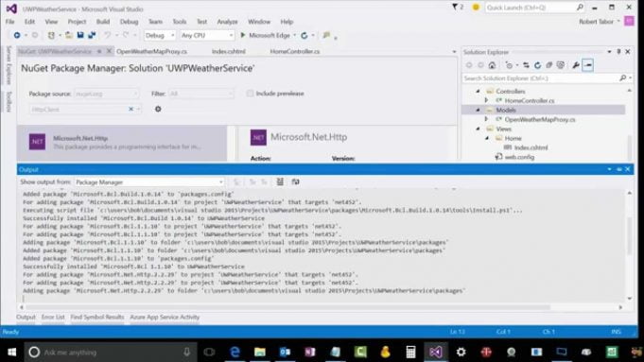644x362 pixels.
Task: Click Solution Explorer Preview Selected Items icon
Action: coord(587,65)
